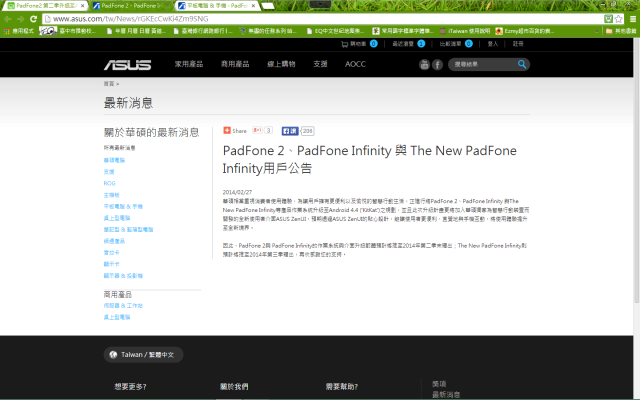640x400 pixels.
Task: Click the 註冊 register link
Action: click(x=518, y=44)
